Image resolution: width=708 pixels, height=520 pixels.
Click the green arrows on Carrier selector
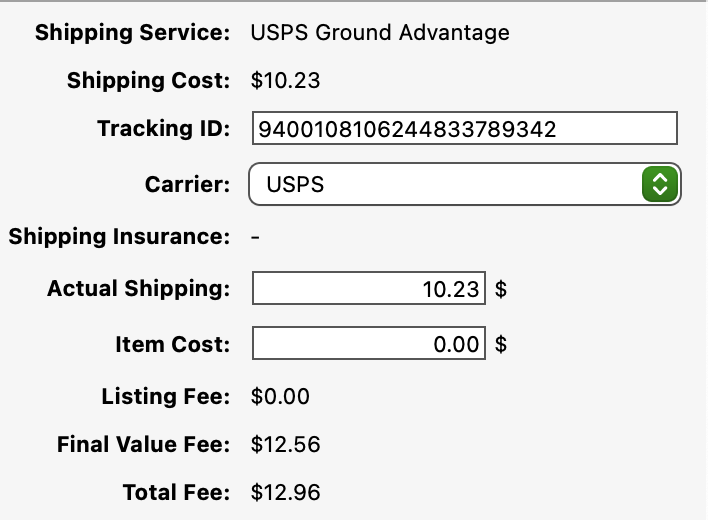[x=659, y=184]
